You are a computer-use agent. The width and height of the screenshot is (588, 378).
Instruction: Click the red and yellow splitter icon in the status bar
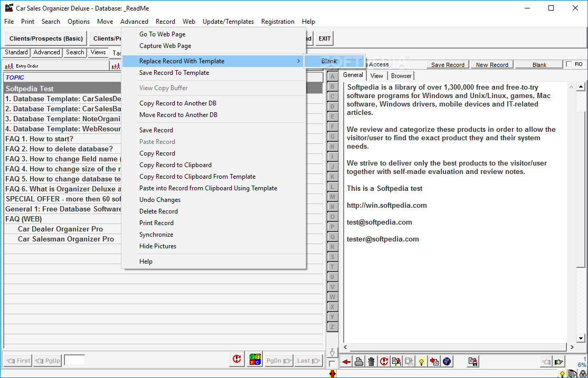(332, 373)
